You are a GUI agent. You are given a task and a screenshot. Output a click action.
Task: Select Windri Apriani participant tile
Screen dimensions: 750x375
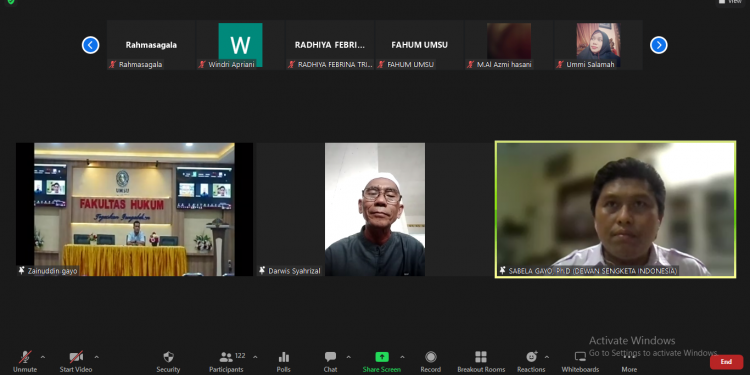(x=241, y=45)
